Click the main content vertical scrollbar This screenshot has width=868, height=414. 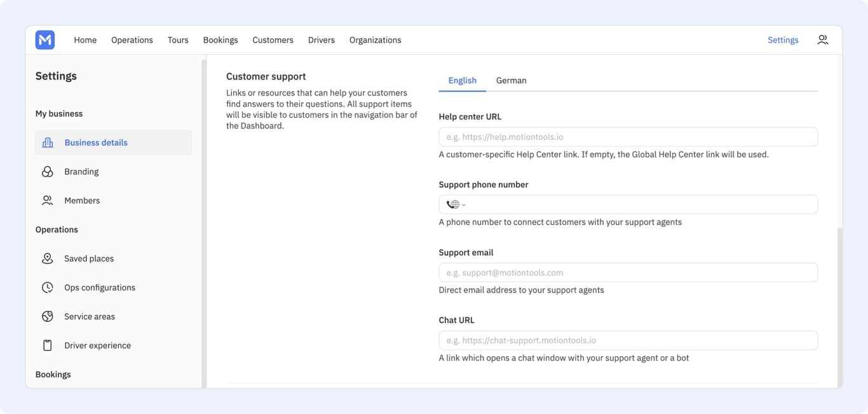pos(840,307)
